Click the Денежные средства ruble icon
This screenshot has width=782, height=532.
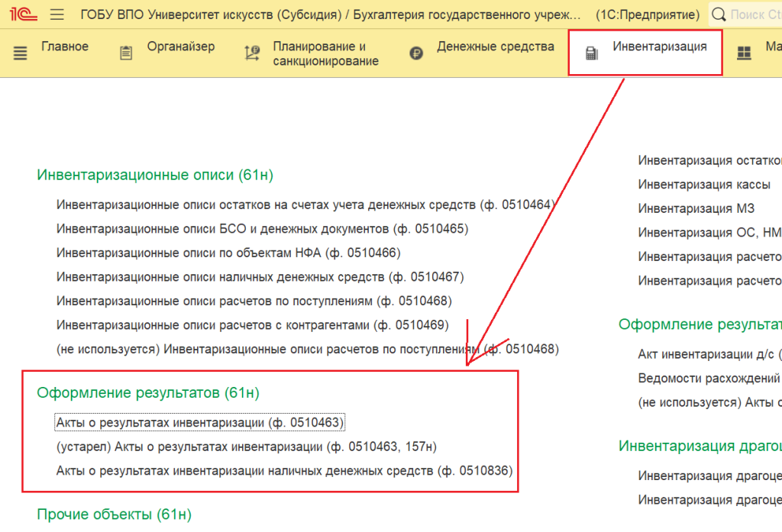(x=416, y=53)
